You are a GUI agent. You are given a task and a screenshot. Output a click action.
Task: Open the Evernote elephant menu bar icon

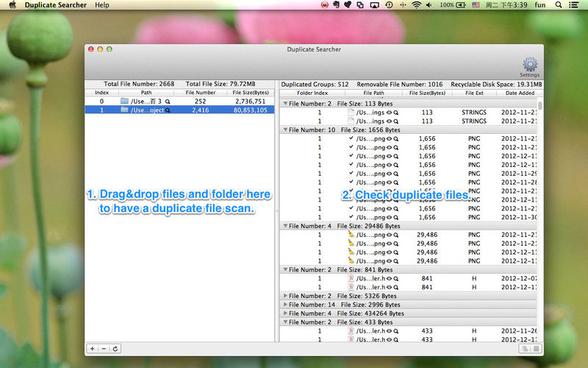[x=336, y=5]
